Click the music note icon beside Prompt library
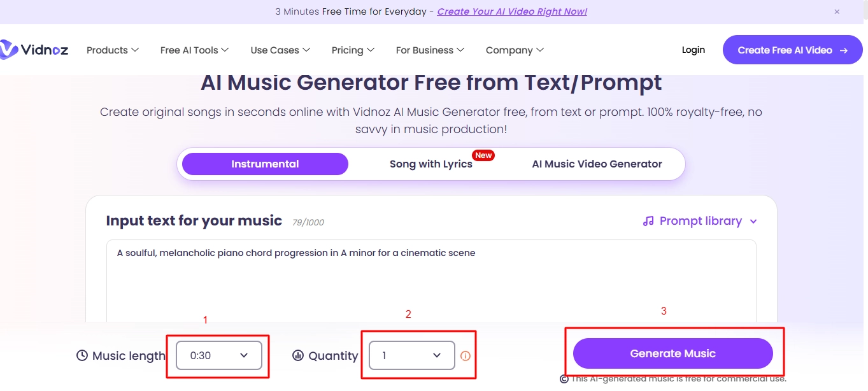 (648, 220)
